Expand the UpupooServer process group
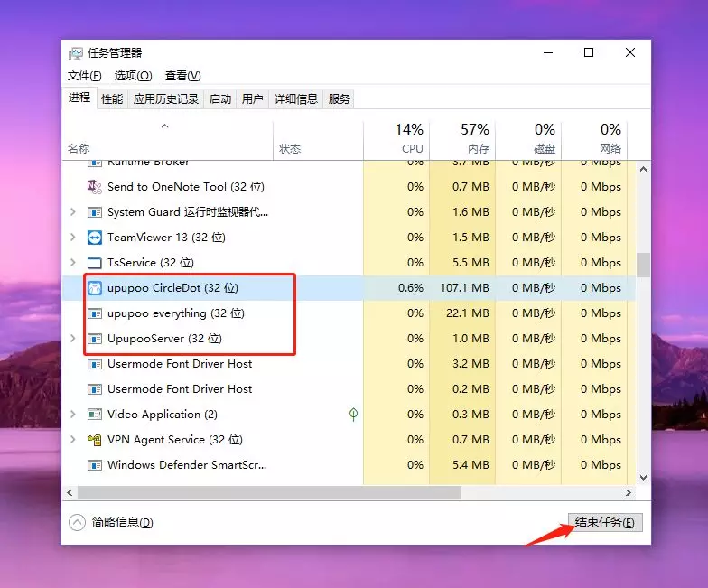The height and width of the screenshot is (588, 708). pos(72,338)
